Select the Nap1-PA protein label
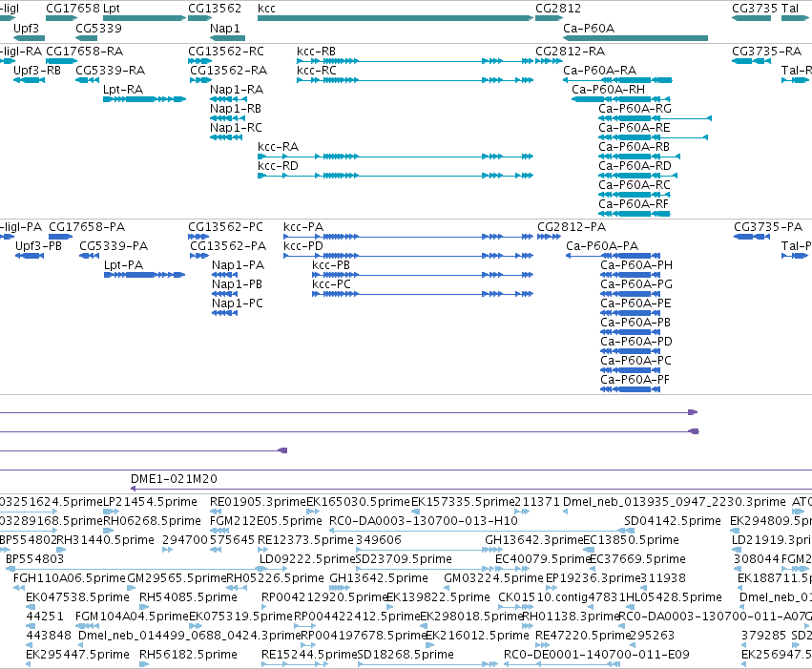The image size is (812, 669). coord(238,265)
